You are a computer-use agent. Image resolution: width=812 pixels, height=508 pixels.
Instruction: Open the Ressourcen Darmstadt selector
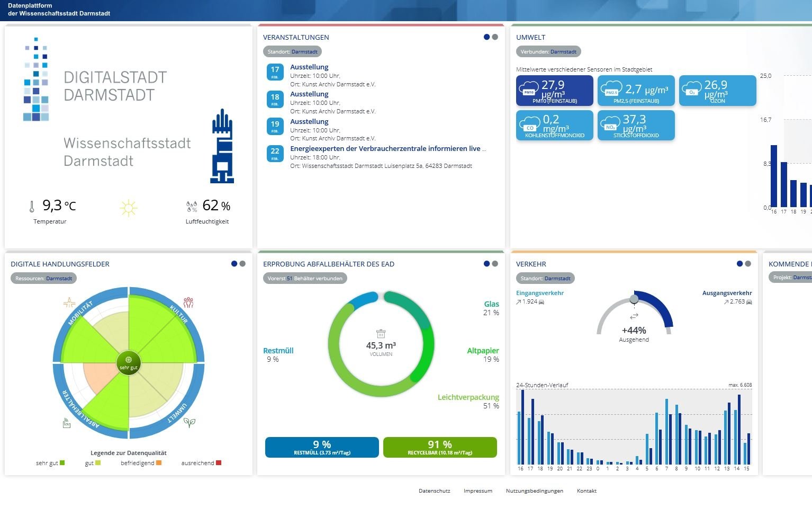(43, 278)
